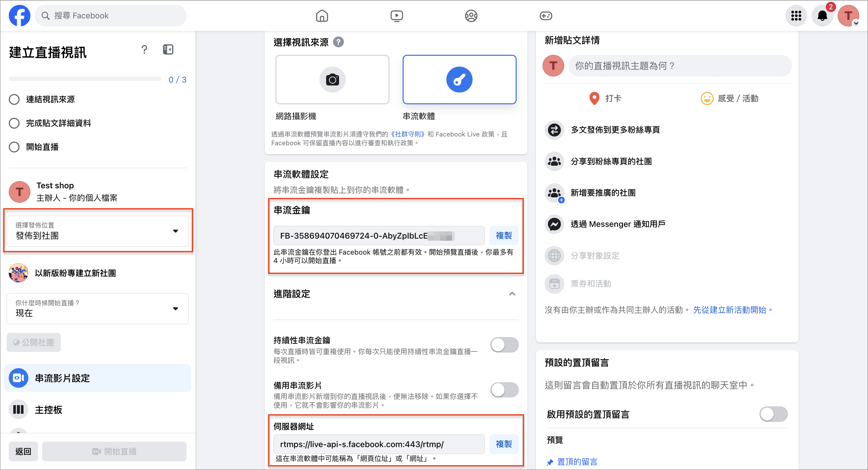Click the 你的直播視訊主題為何 input

point(680,66)
